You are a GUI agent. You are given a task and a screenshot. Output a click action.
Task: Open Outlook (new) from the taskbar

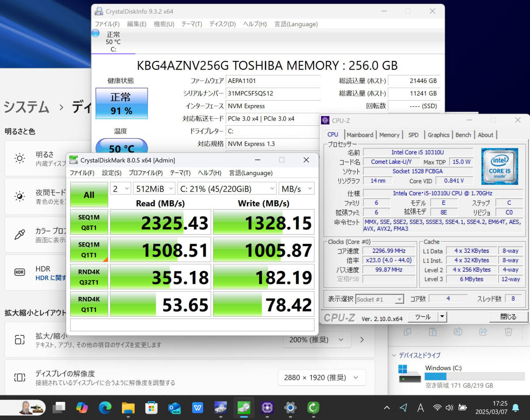(x=174, y=407)
